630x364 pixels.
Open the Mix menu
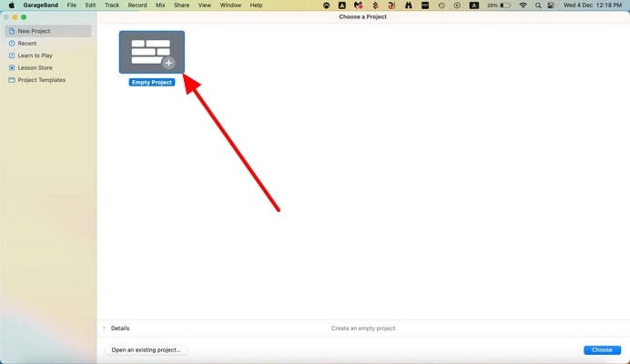click(160, 5)
